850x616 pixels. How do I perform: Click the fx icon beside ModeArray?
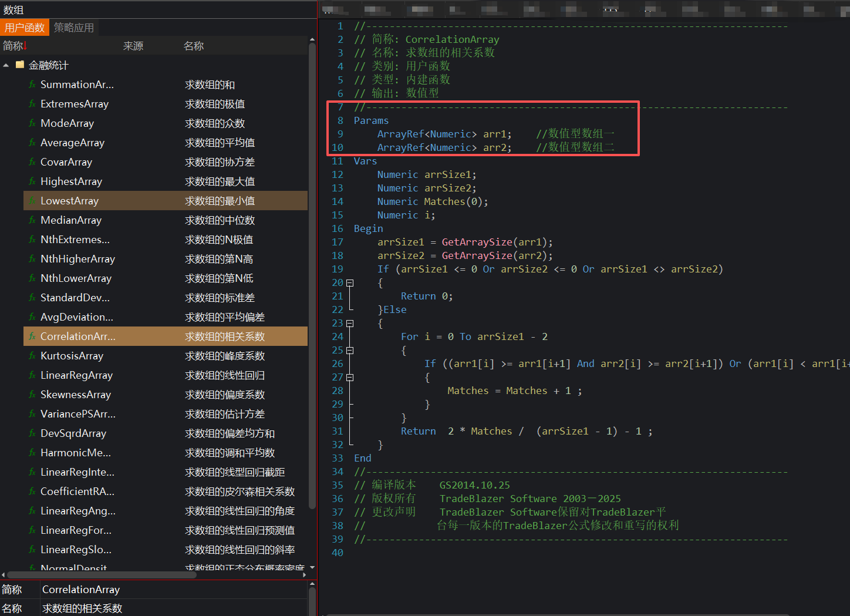tap(32, 123)
